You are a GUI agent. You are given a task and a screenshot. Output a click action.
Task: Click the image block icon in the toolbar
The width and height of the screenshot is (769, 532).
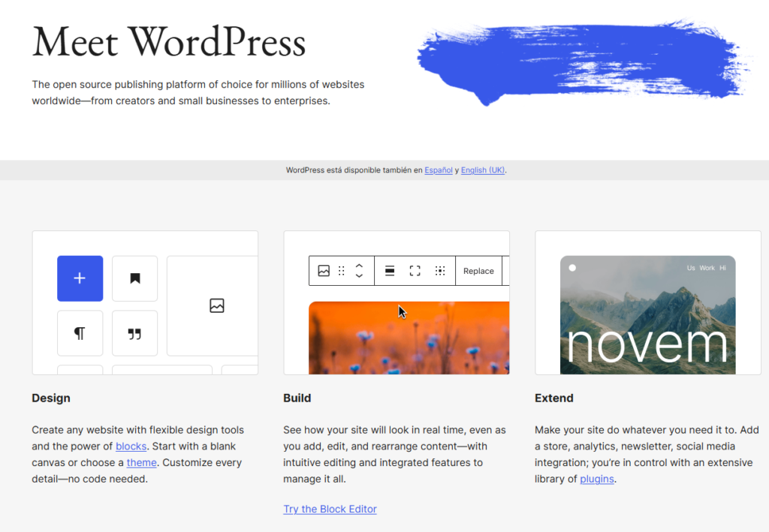click(x=324, y=271)
